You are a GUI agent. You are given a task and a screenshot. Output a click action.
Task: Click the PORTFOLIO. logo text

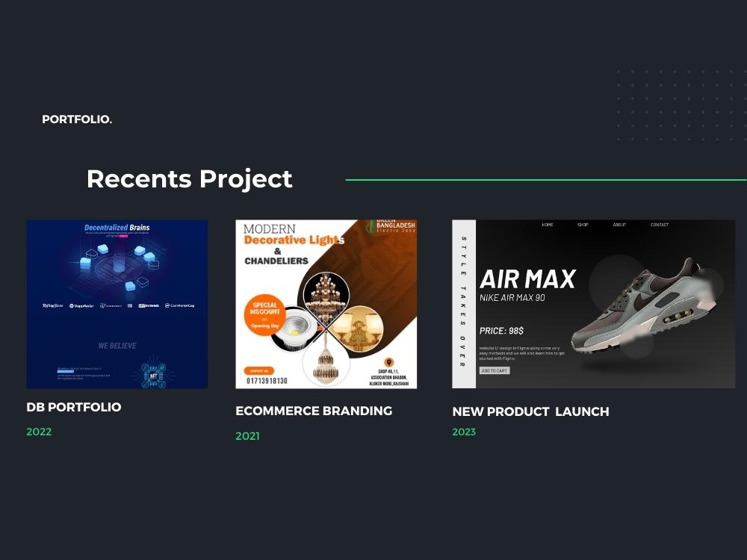coord(77,119)
